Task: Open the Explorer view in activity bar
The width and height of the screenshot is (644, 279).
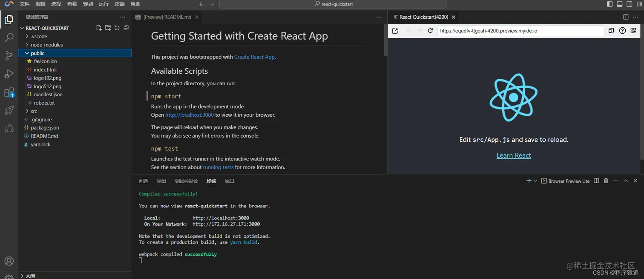Action: (9, 20)
